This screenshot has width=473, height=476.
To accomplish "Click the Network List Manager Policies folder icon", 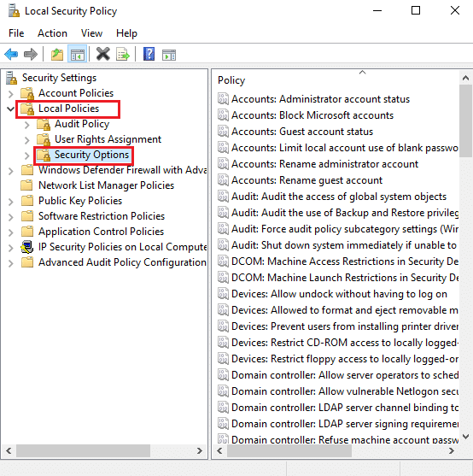I will point(26,185).
